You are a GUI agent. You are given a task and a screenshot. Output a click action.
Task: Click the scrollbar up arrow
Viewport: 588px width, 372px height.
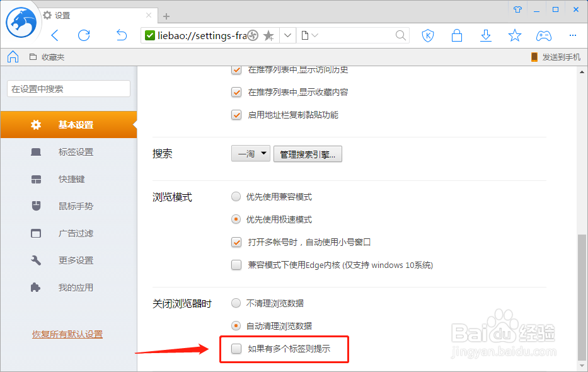click(x=582, y=72)
